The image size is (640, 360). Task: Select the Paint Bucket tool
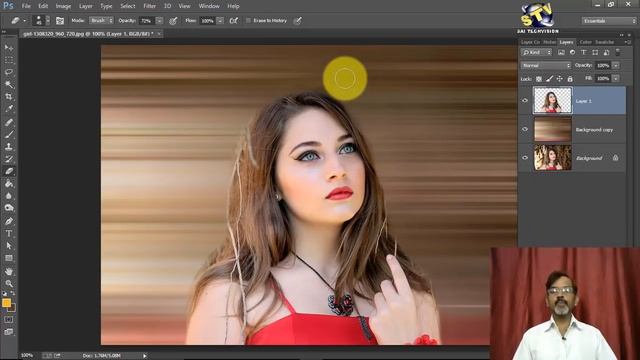pyautogui.click(x=9, y=184)
